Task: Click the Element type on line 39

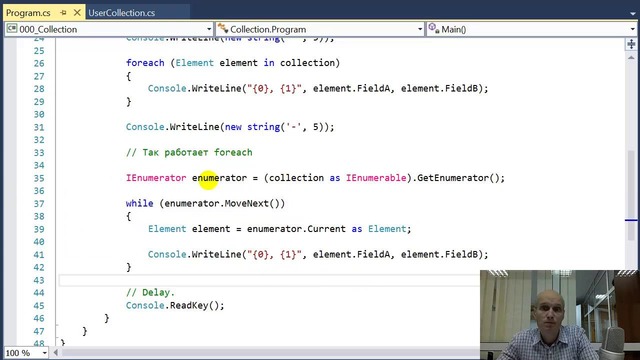Action: [167, 229]
